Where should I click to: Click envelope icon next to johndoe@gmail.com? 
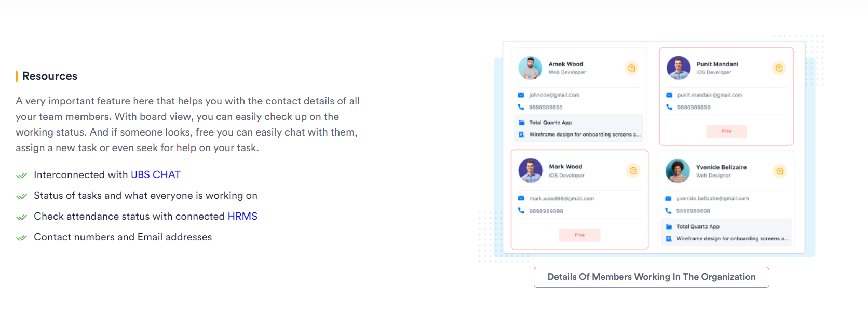click(521, 95)
